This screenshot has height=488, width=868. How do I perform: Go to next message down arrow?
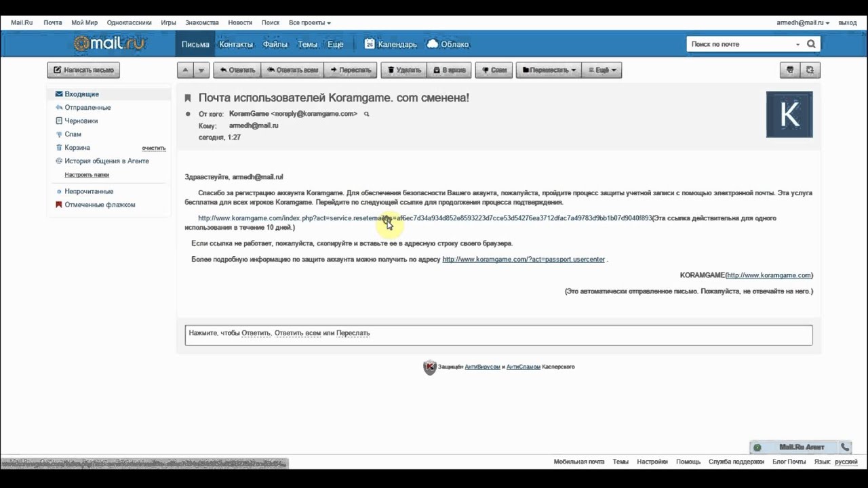201,70
